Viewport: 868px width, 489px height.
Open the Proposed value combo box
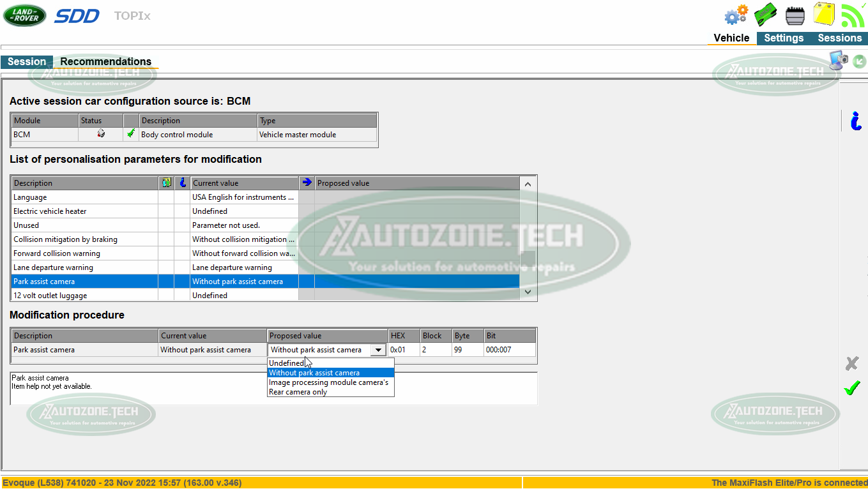point(377,350)
